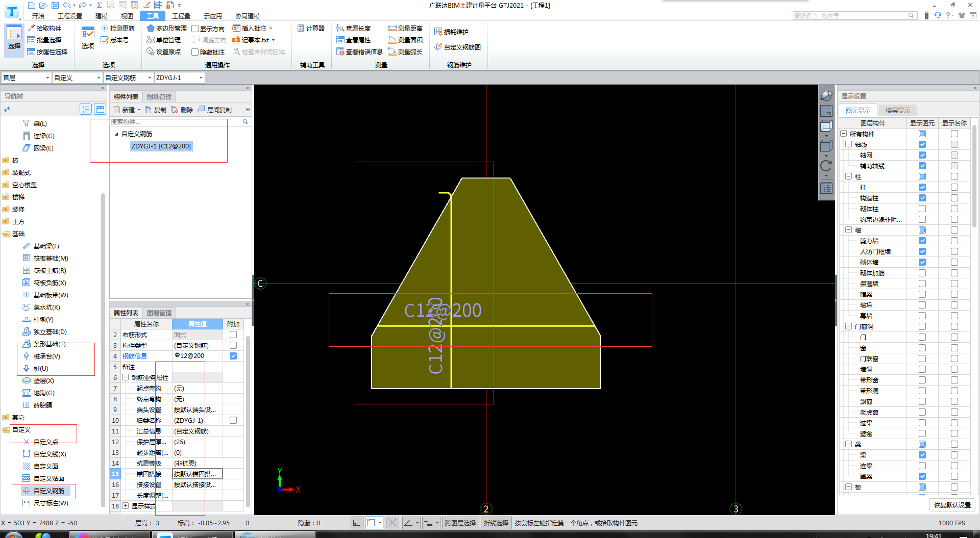Toggle 隐藏批注 hide annotation checkbox
This screenshot has height=538, width=980.
(x=195, y=52)
